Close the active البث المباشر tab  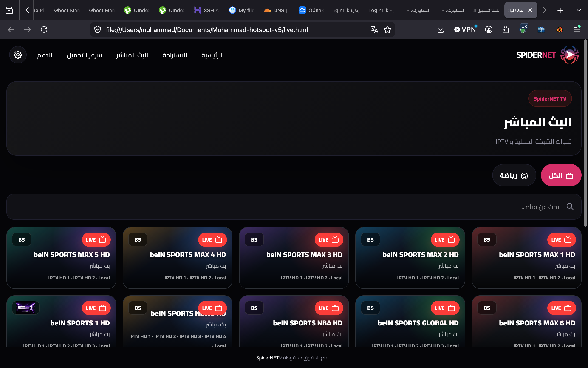click(530, 10)
